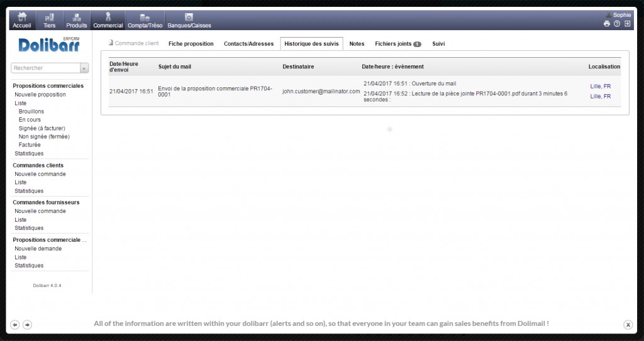The width and height of the screenshot is (644, 341).
Task: Click Nouvelle commande under Commandes fournisseurs
Action: coord(40,211)
